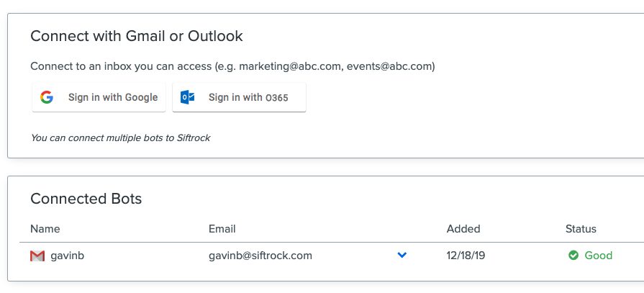This screenshot has height=293, width=644.
Task: Click the Outlook O365 logo icon
Action: coord(187,97)
